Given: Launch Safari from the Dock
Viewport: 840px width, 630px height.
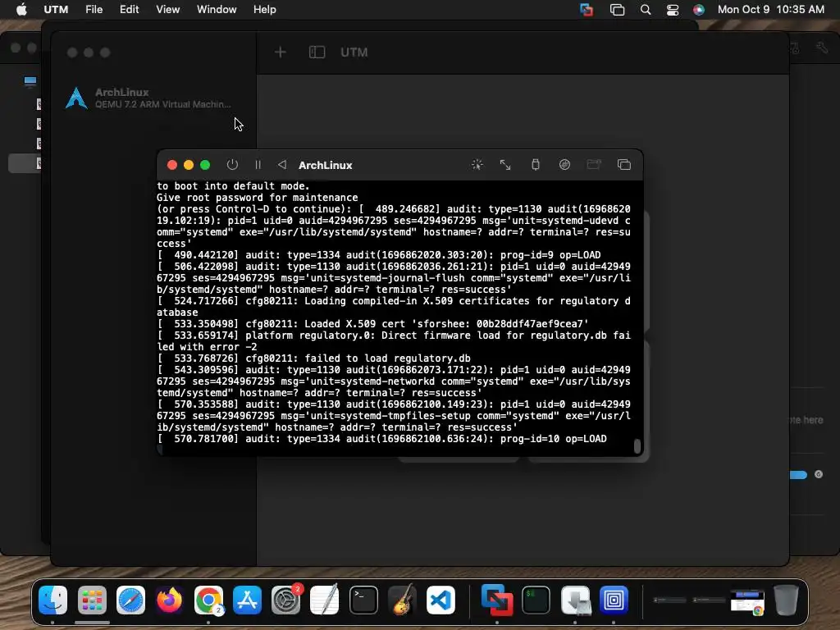Looking at the screenshot, I should [130, 600].
